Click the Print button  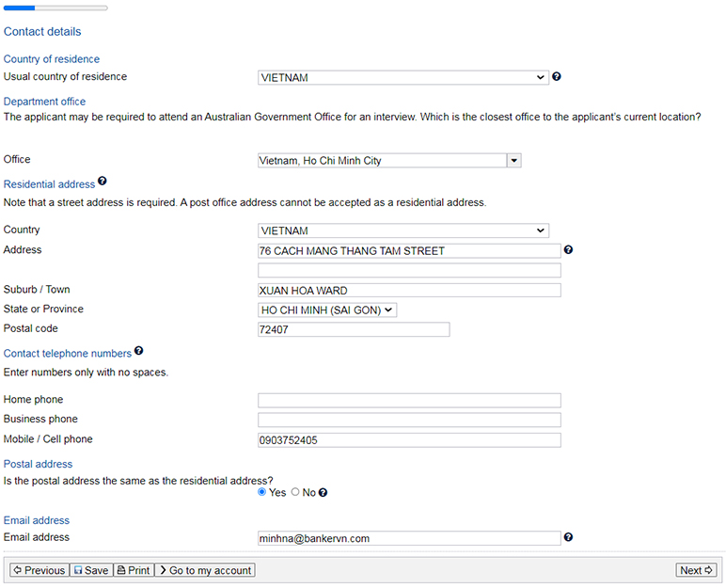(x=134, y=570)
